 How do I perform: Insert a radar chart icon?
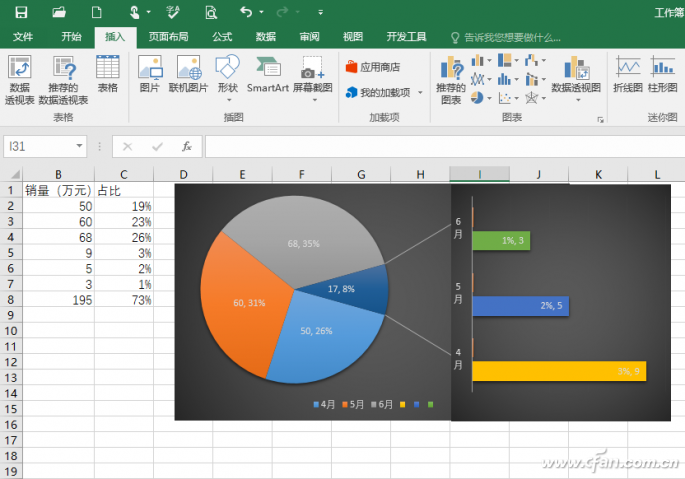tap(531, 97)
